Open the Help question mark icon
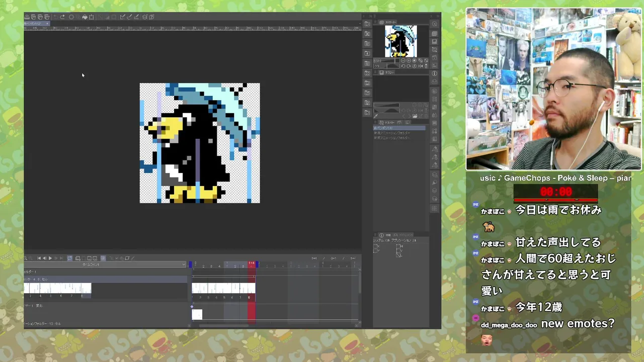This screenshot has height=362, width=644. click(x=152, y=17)
